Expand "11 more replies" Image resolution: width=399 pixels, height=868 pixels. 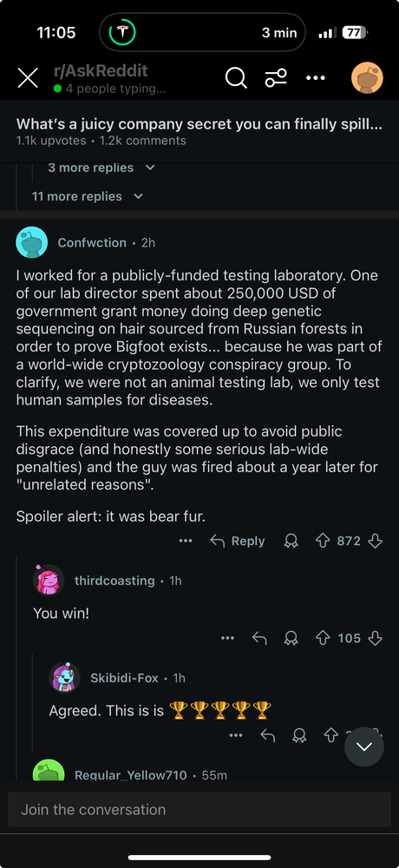tap(88, 196)
